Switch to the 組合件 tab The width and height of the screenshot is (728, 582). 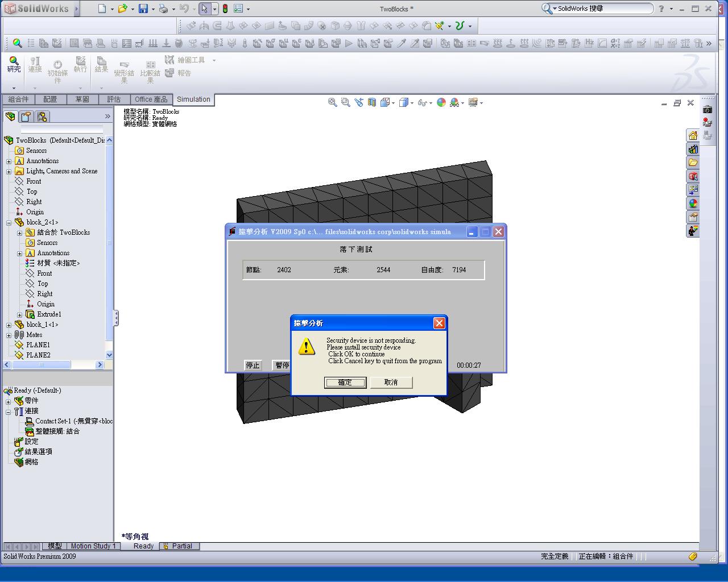(19, 99)
